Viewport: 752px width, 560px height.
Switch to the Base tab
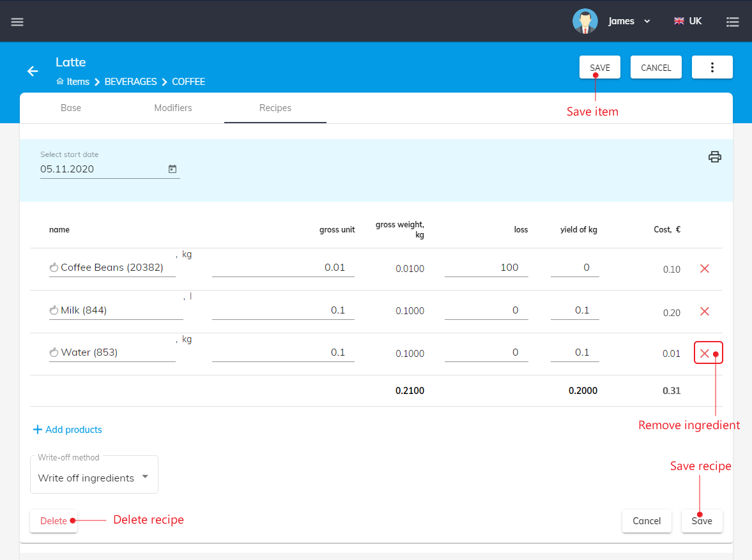click(x=71, y=108)
